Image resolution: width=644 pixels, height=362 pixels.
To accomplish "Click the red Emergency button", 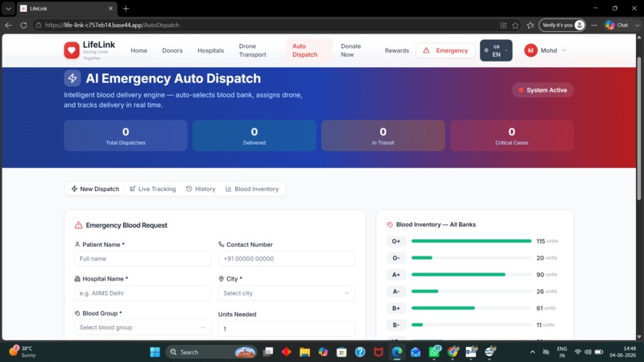I will click(x=445, y=50).
